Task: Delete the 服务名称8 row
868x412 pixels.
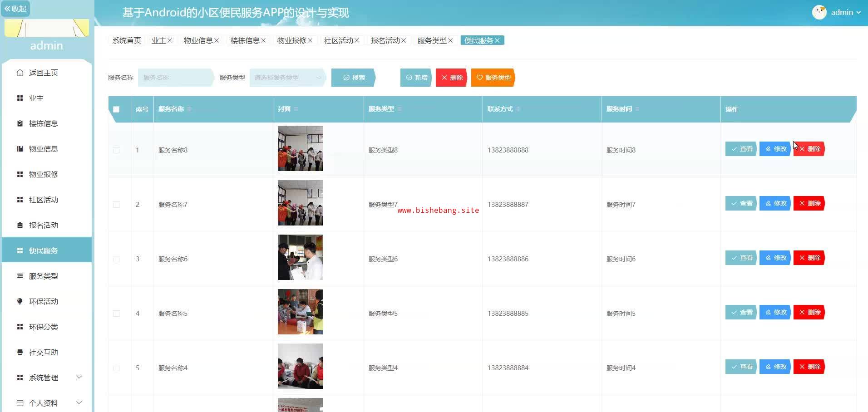Action: [x=809, y=149]
